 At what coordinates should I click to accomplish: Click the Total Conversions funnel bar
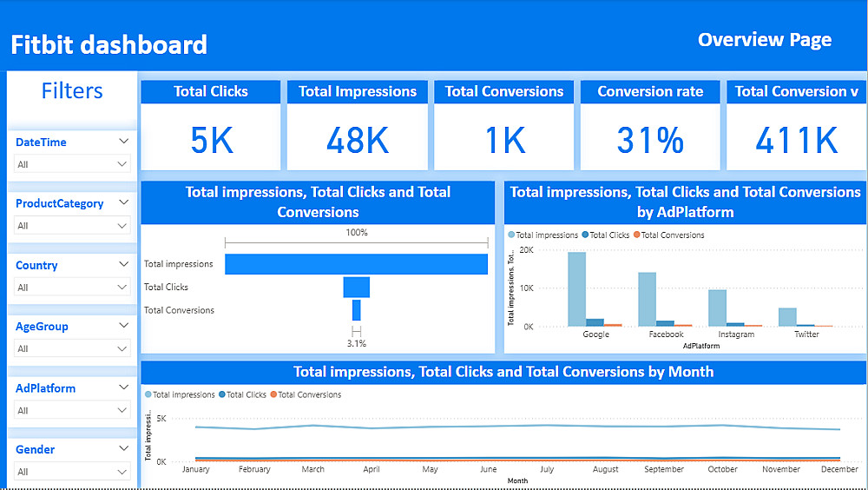(356, 310)
